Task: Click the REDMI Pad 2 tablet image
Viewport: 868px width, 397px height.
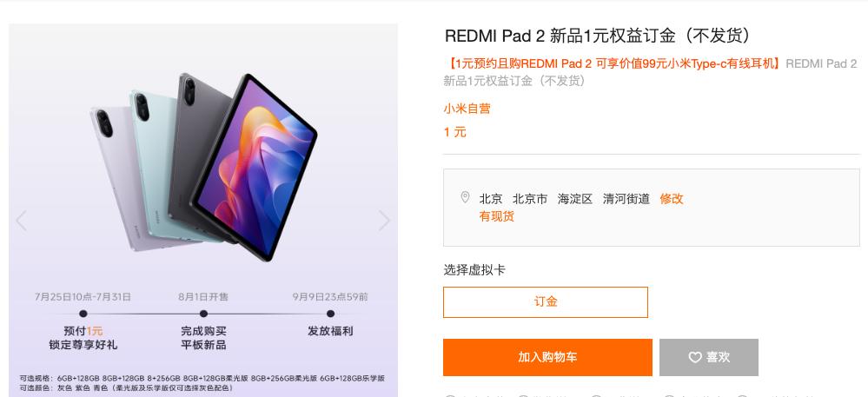Action: click(203, 167)
